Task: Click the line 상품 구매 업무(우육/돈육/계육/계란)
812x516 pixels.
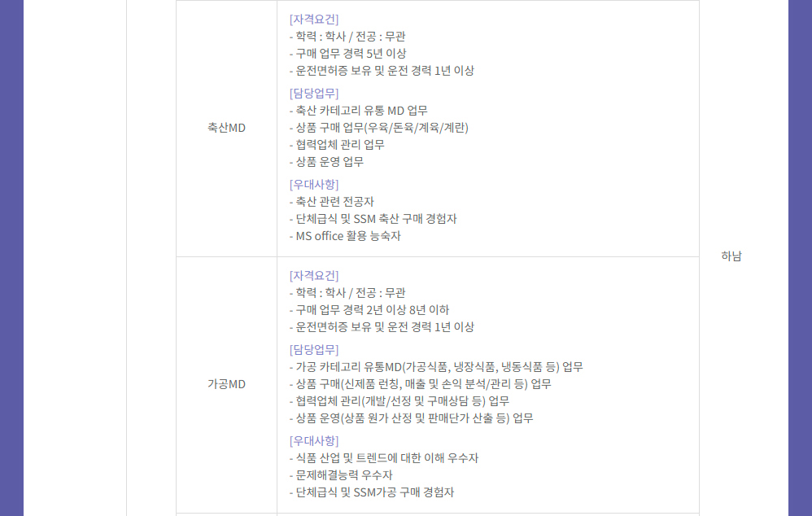Action: coord(379,128)
